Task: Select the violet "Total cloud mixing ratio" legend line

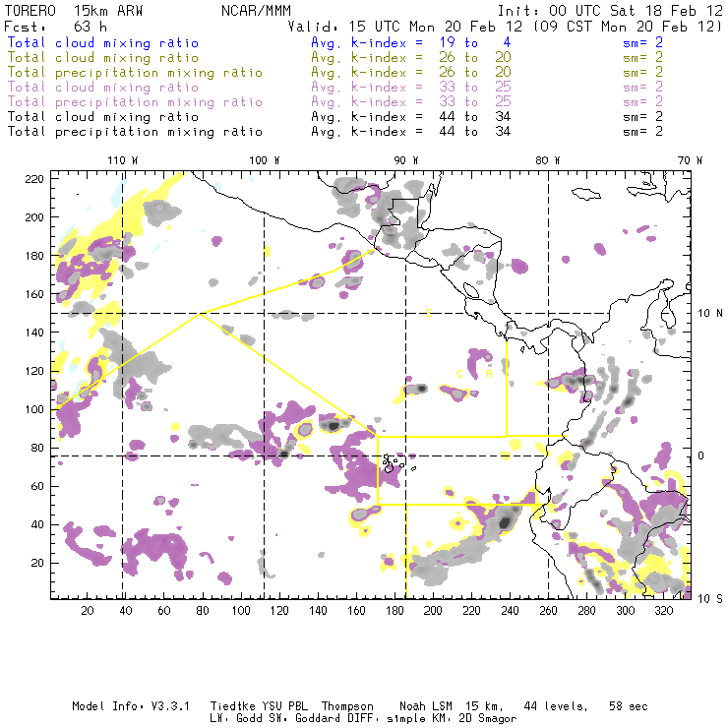Action: (x=103, y=88)
